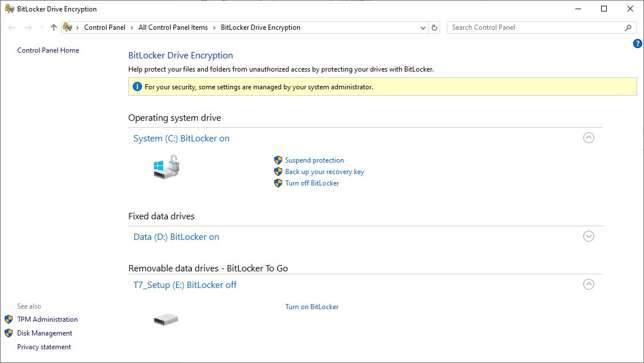Select the System (C:) BitLocker on heading
Image resolution: width=644 pixels, height=363 pixels.
[x=181, y=139]
